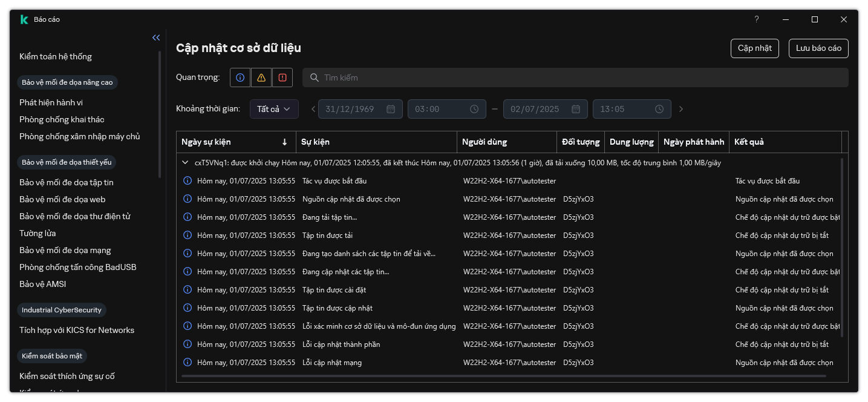Go to next time period arrow
This screenshot has width=868, height=402.
point(681,109)
